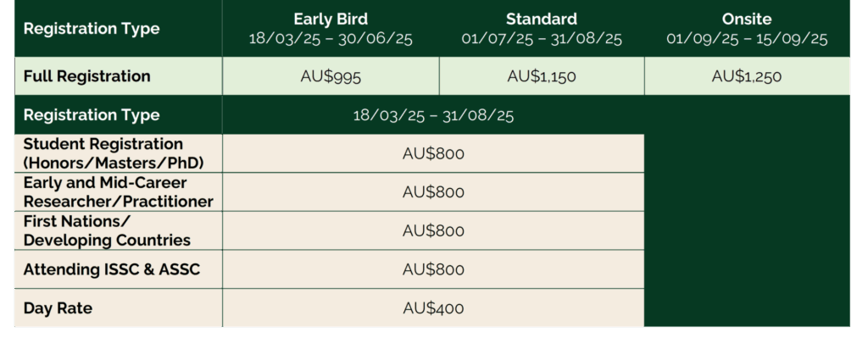Screen dimensions: 868x349
Task: Select the Full Registration row label
Action: click(x=87, y=76)
